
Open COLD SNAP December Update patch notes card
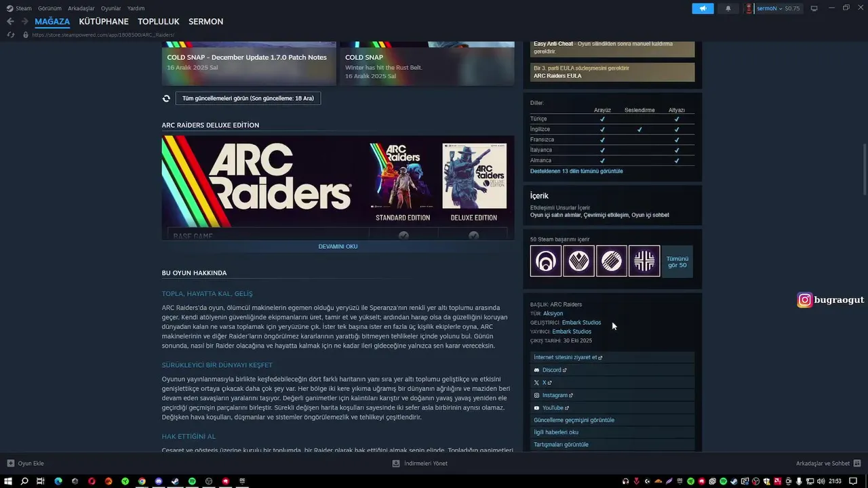249,63
